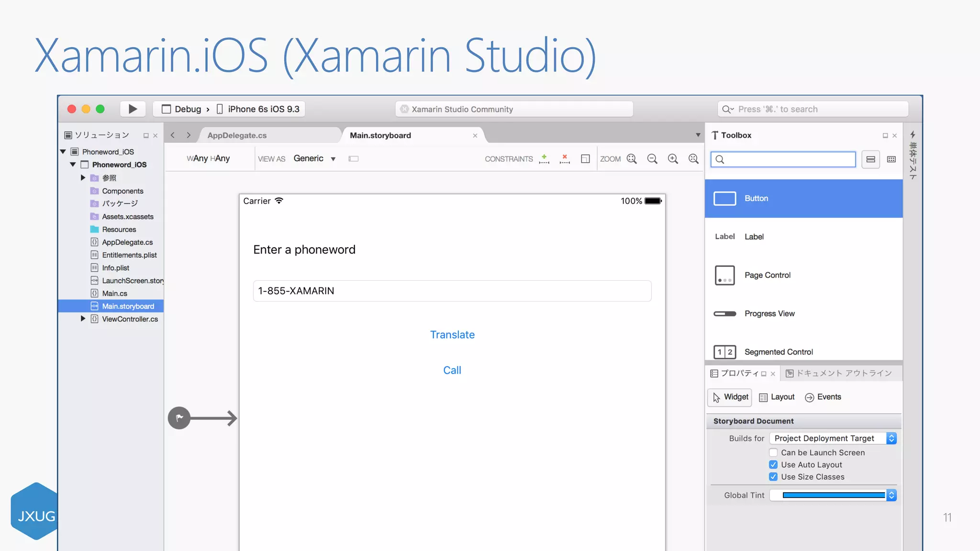Reset zoom to actual size icon
Screen dimensions: 980x551
click(693, 159)
